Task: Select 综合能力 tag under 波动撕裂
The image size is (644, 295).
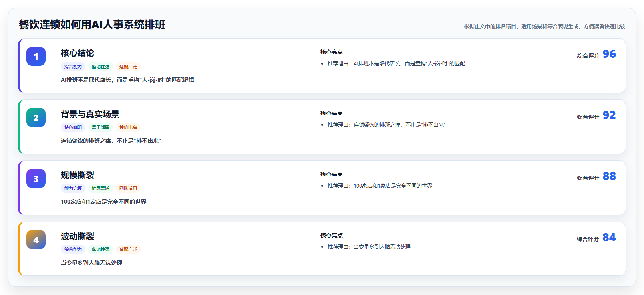Action: (x=73, y=249)
